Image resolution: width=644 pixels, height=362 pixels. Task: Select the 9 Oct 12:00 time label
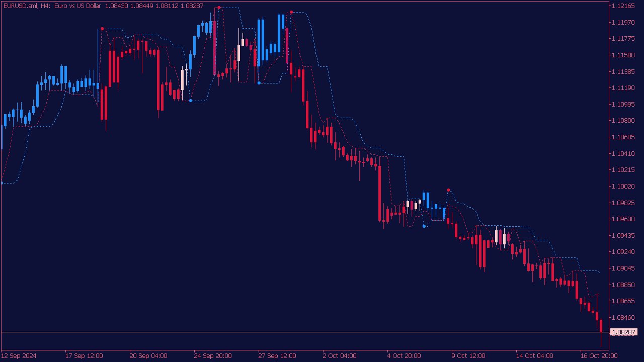(468, 355)
